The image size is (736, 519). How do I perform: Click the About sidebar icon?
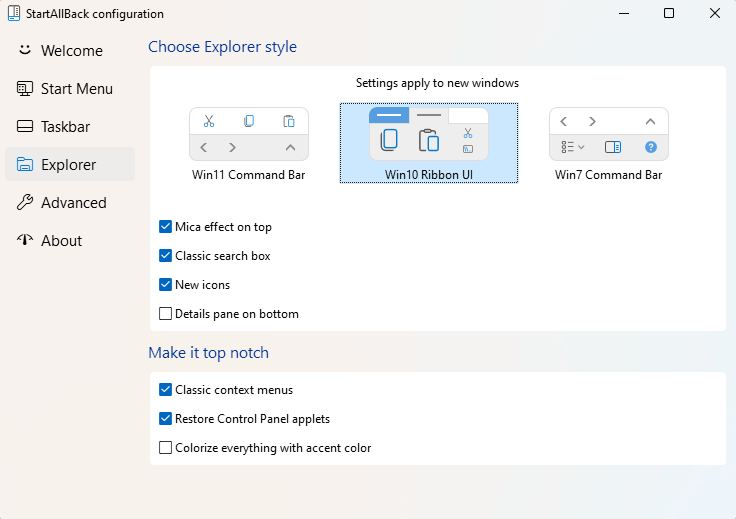[x=25, y=240]
